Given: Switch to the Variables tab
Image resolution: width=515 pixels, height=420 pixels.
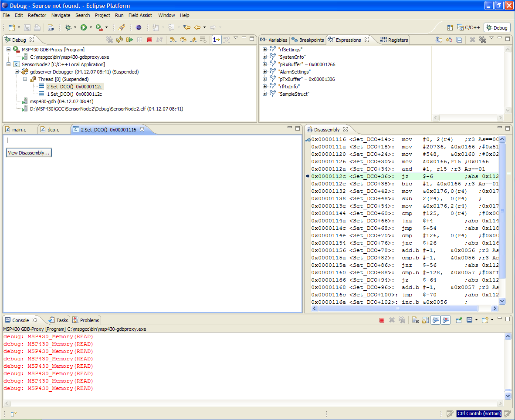Looking at the screenshot, I should click(x=274, y=40).
